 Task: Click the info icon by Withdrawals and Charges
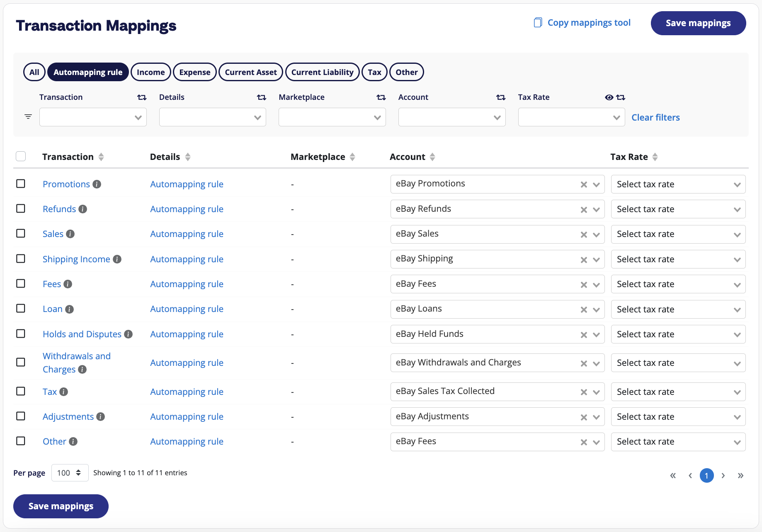(82, 369)
